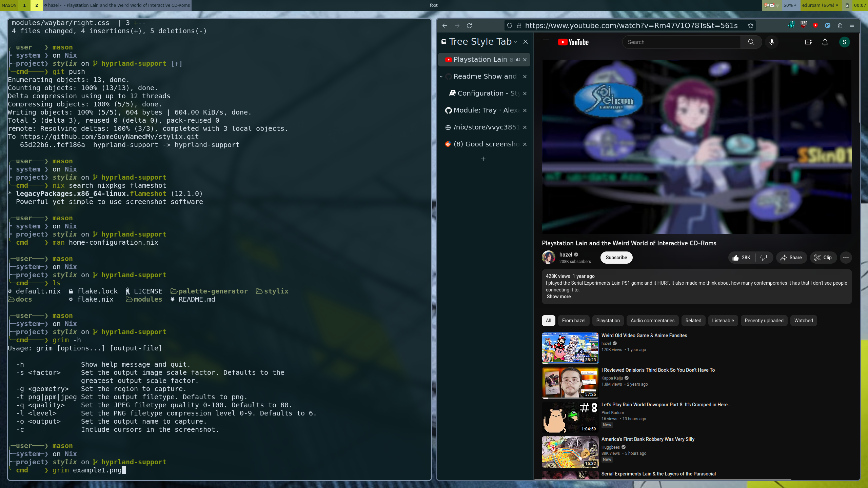This screenshot has width=868, height=488.
Task: Open the YouTube hamburger guide menu
Action: pyautogui.click(x=546, y=42)
